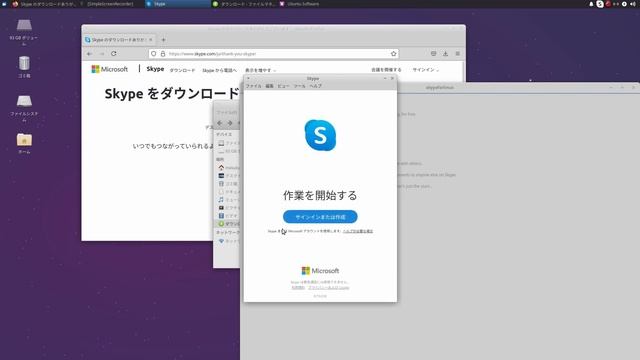Select the trash entry in file manager sidebar

pyautogui.click(x=229, y=184)
